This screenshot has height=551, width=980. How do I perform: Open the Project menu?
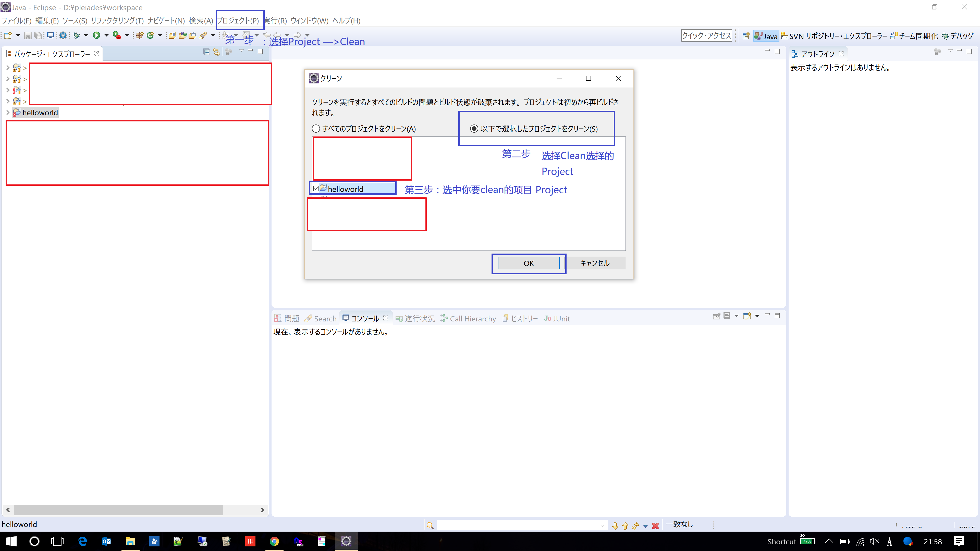238,20
